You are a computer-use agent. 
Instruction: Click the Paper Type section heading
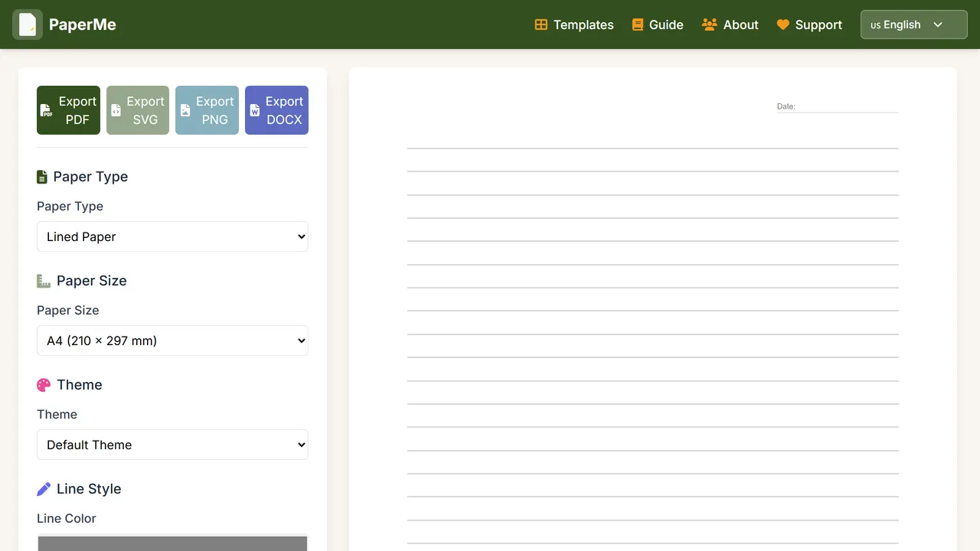[x=90, y=177]
